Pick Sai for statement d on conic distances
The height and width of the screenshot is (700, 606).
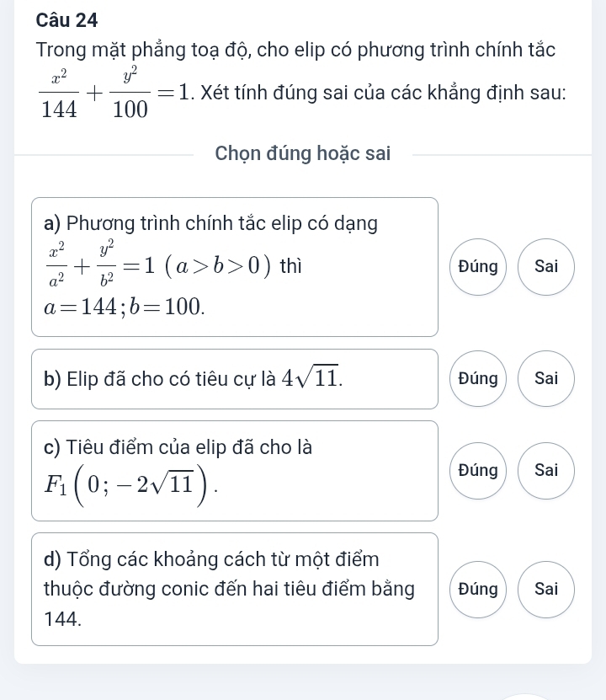[x=546, y=589]
